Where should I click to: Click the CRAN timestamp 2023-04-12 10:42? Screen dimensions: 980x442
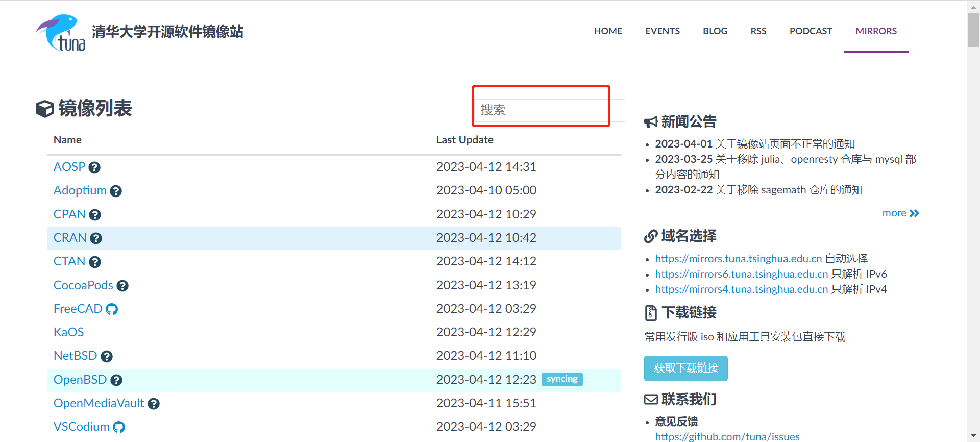click(486, 238)
